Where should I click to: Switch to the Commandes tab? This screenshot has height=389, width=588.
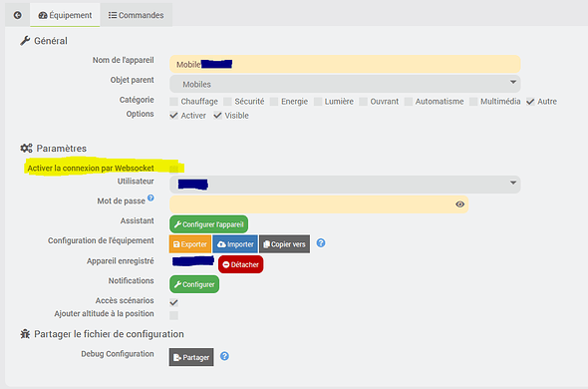coord(137,15)
